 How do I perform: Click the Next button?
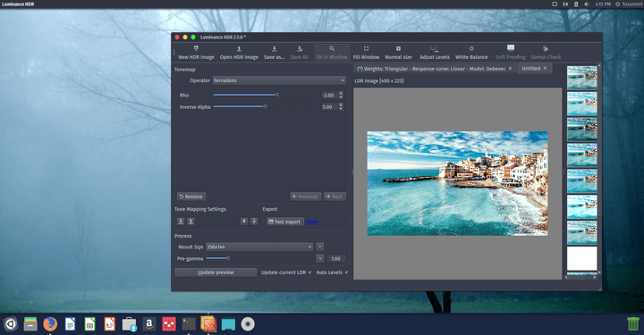tap(335, 197)
